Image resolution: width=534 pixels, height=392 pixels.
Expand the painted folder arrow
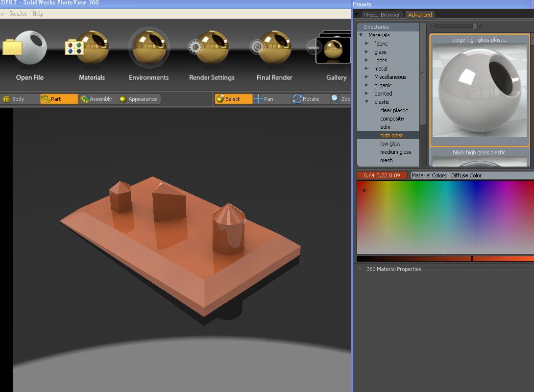pos(367,94)
